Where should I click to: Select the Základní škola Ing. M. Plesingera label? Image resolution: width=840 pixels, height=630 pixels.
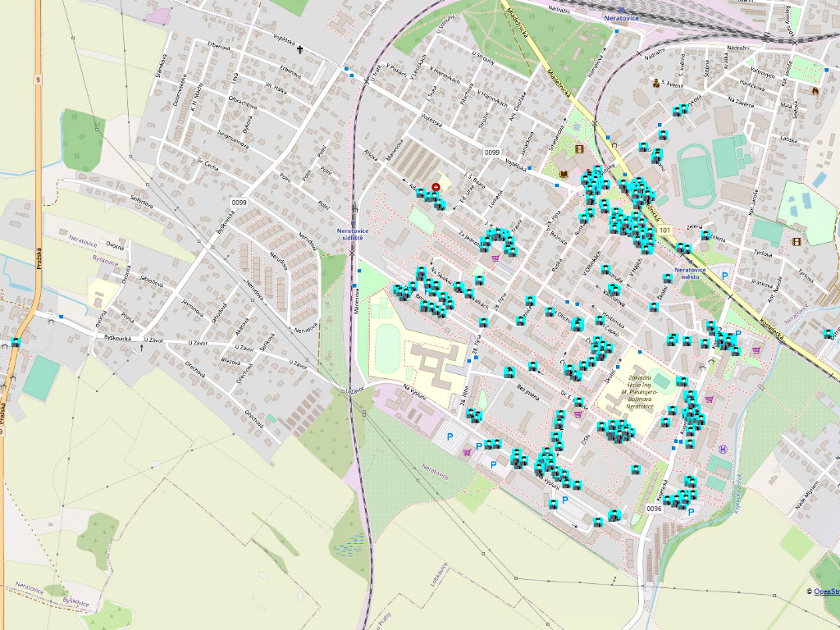[x=640, y=392]
